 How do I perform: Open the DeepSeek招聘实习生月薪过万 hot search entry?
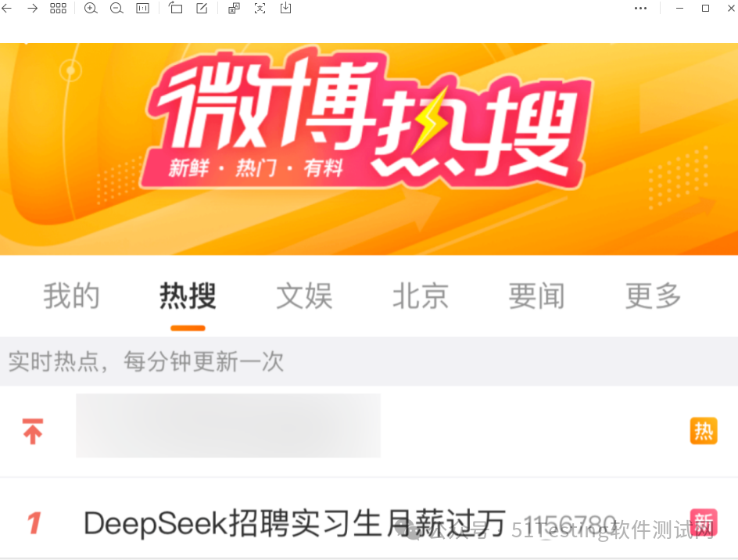coord(295,522)
